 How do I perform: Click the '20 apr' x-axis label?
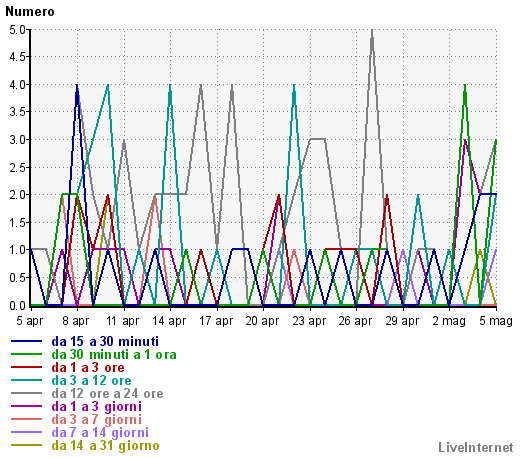tap(262, 321)
